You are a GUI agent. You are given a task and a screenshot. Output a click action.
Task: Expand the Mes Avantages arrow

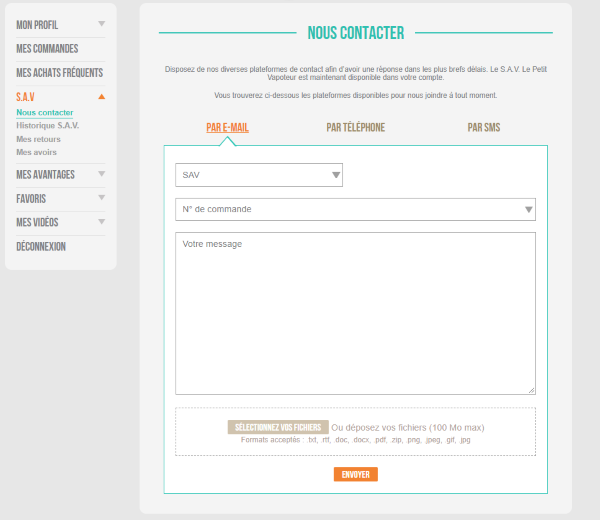tap(101, 174)
